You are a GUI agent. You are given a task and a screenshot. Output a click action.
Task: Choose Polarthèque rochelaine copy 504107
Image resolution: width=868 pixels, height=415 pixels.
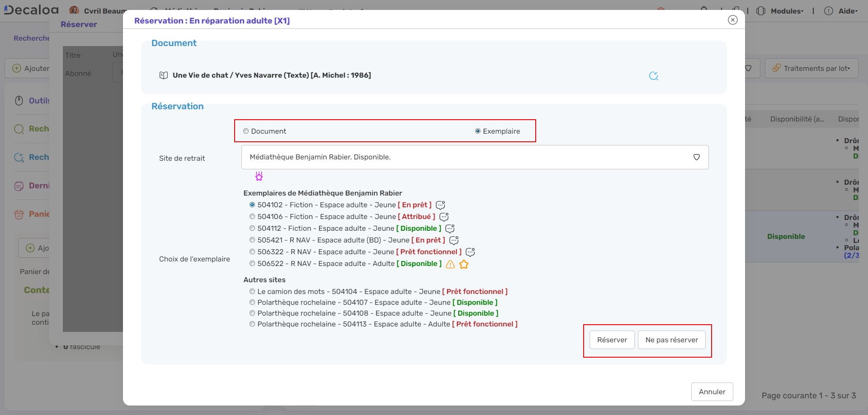click(x=252, y=303)
